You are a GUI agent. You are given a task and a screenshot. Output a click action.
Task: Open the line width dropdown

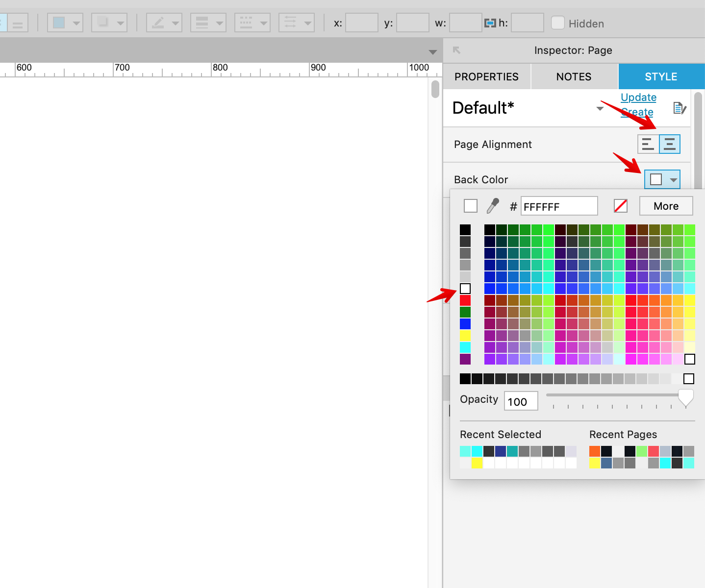pyautogui.click(x=208, y=23)
